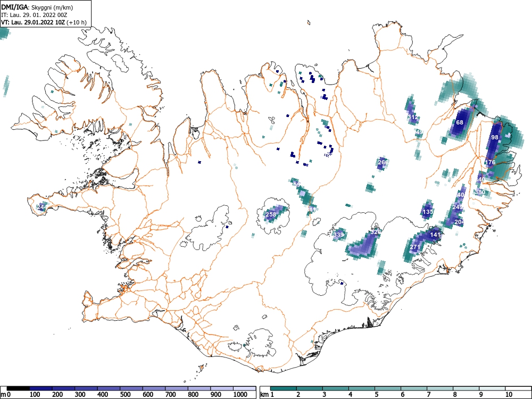Click the visibility value 380 on the map
532x399 pixels.
pyautogui.click(x=480, y=192)
